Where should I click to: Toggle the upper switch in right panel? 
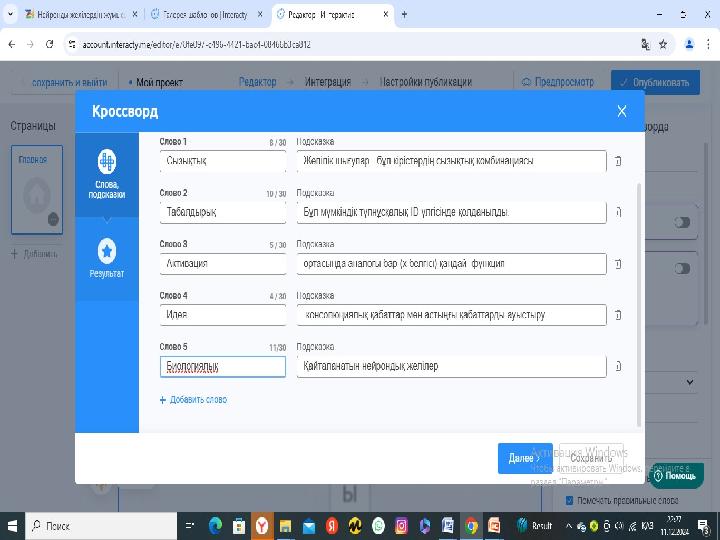682,222
